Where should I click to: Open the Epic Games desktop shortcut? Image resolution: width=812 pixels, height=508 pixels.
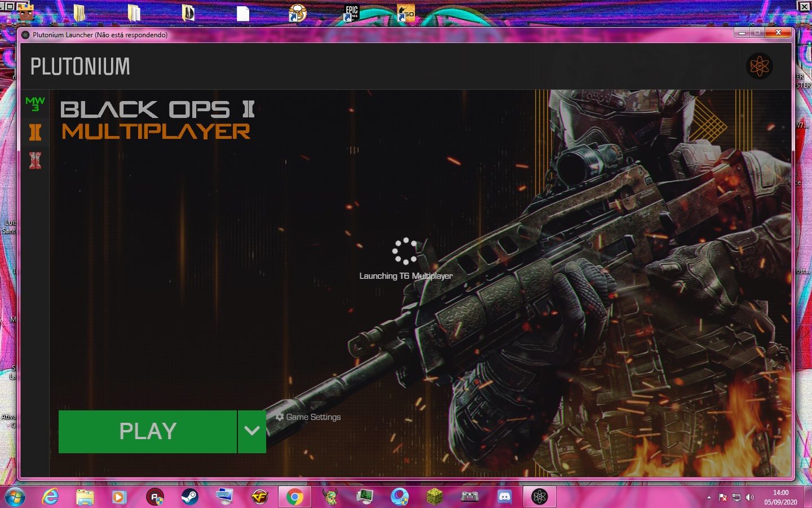[351, 12]
